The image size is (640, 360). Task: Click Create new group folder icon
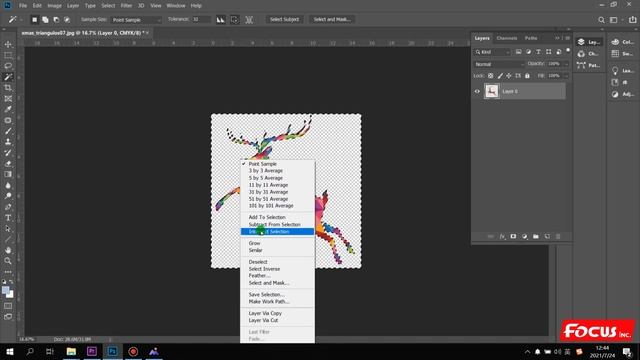pyautogui.click(x=536, y=236)
